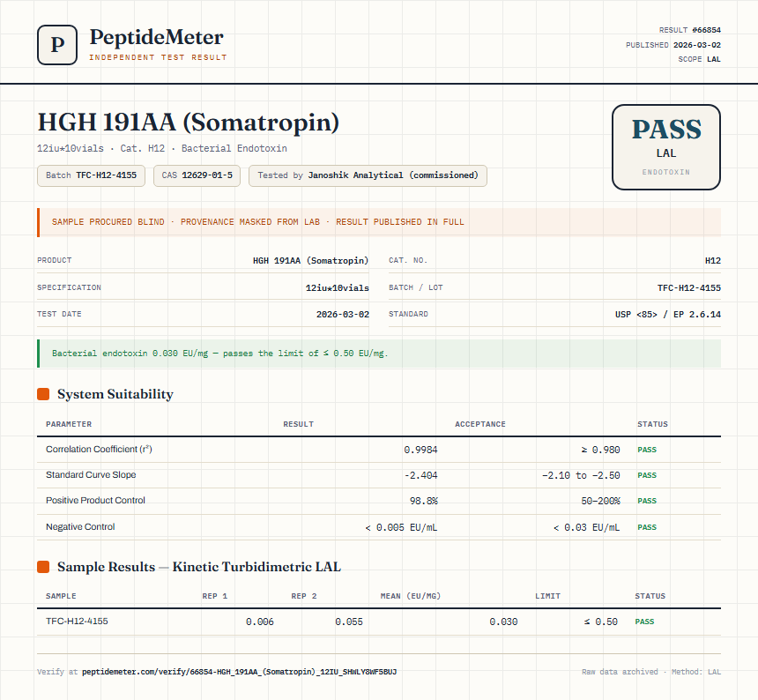Click the INDEPENDENT TEST RESULT tagline
This screenshot has width=758, height=700.
point(158,57)
